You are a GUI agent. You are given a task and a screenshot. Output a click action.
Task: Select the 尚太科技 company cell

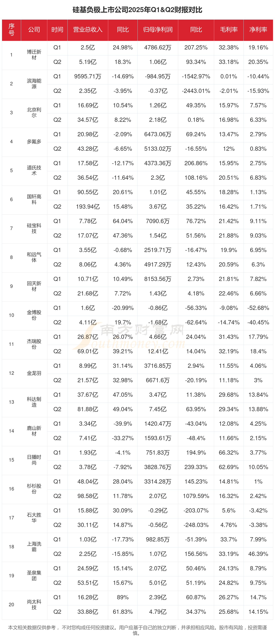coord(34,604)
